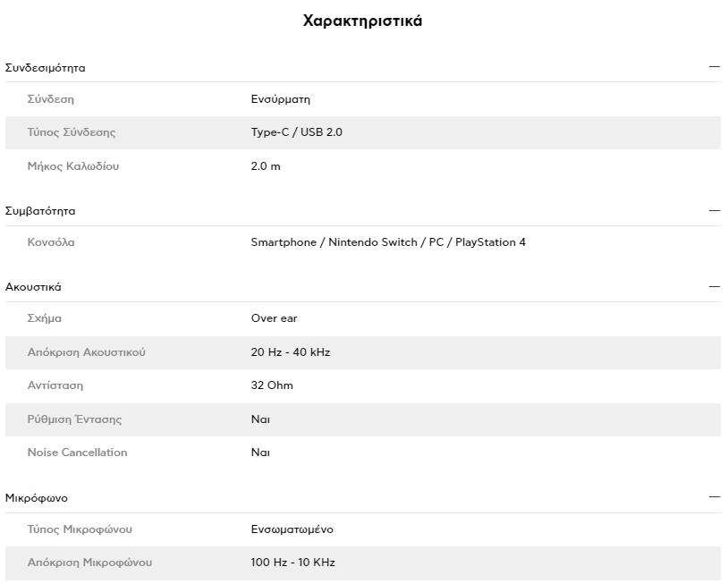The image size is (728, 584).
Task: Click the Type-C / USB 2.0 value
Action: [x=296, y=132]
